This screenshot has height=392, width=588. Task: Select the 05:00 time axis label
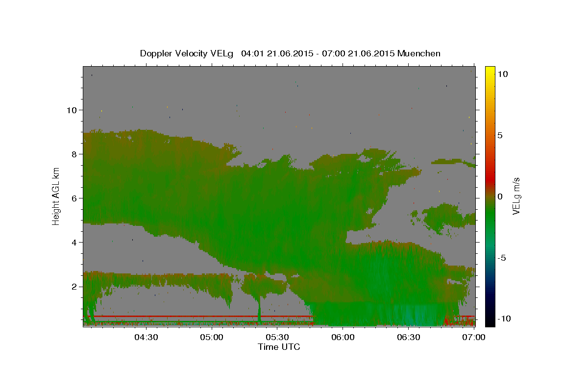[212, 337]
